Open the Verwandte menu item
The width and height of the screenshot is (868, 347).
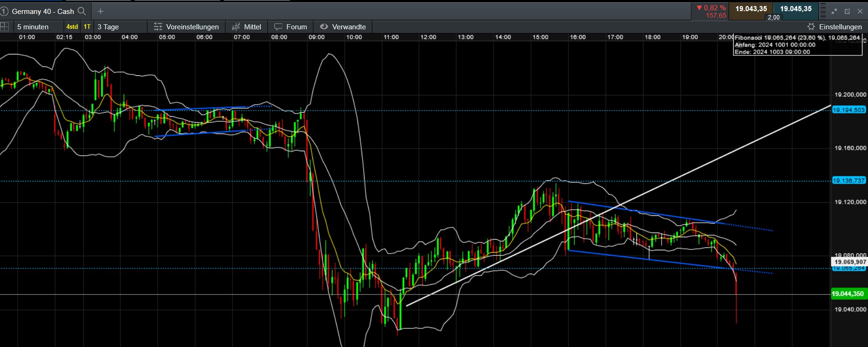(343, 27)
